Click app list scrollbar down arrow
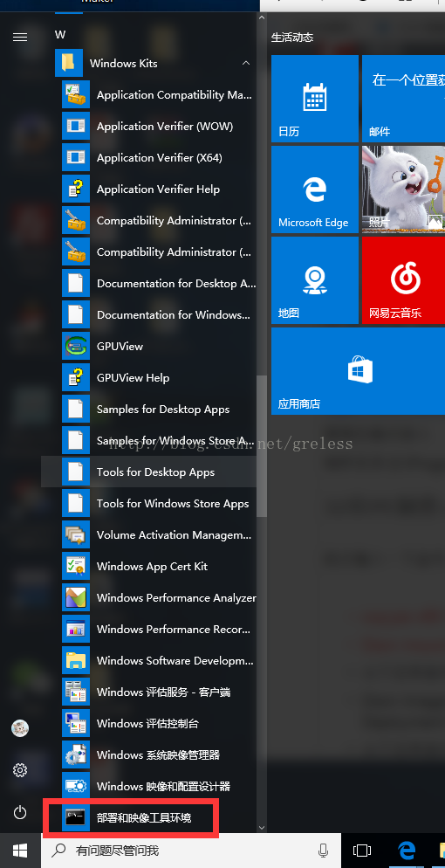445x868 pixels. pyautogui.click(x=262, y=828)
